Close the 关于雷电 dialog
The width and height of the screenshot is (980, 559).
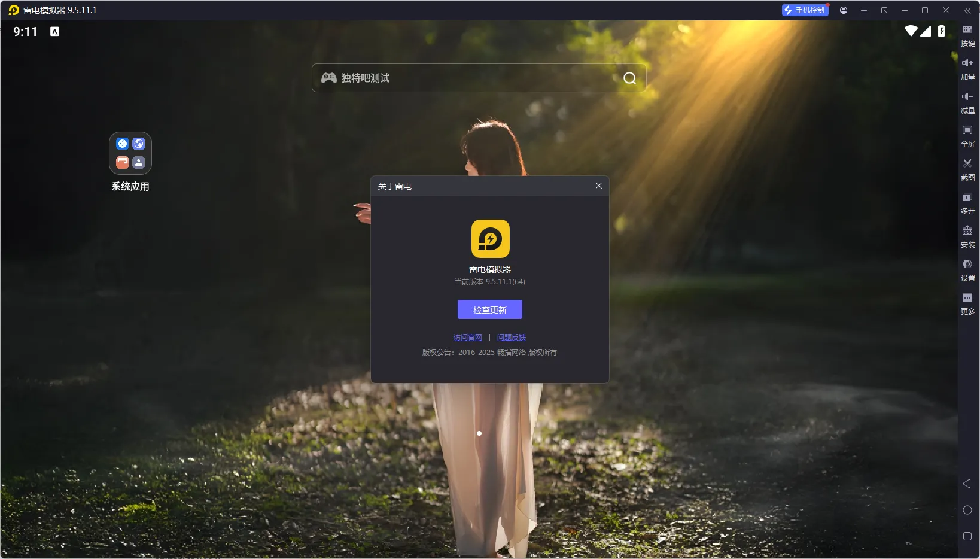tap(598, 186)
